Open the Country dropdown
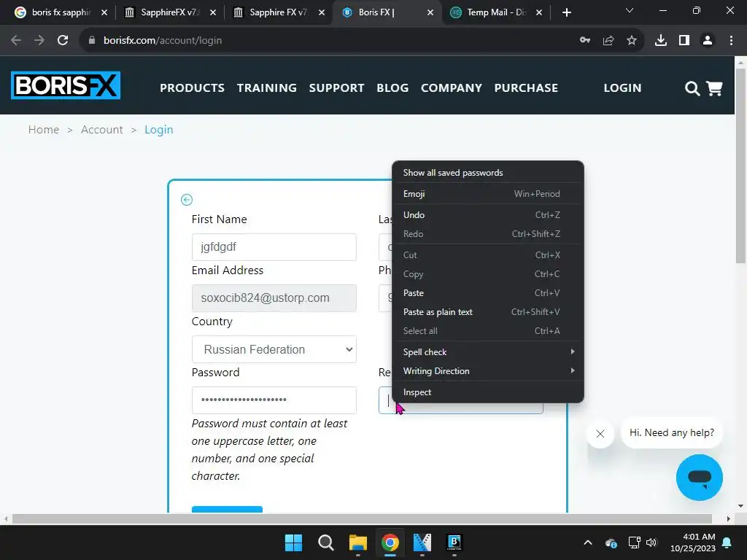This screenshot has width=747, height=560. tap(274, 349)
